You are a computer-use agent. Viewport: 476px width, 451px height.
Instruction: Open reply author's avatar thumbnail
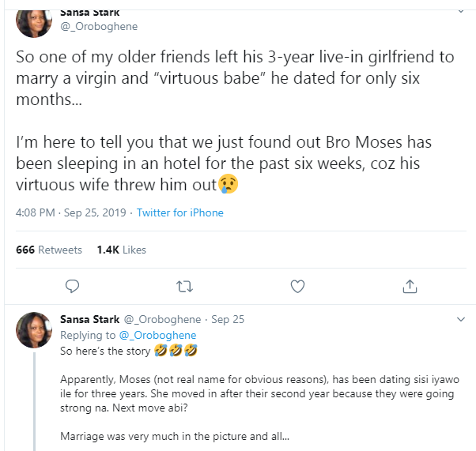32,331
